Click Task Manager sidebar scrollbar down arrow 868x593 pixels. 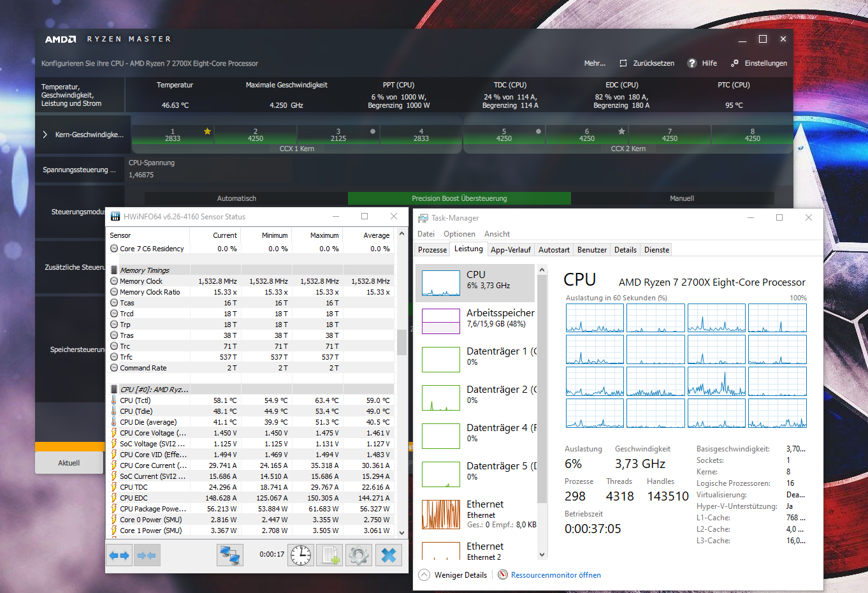click(x=542, y=555)
